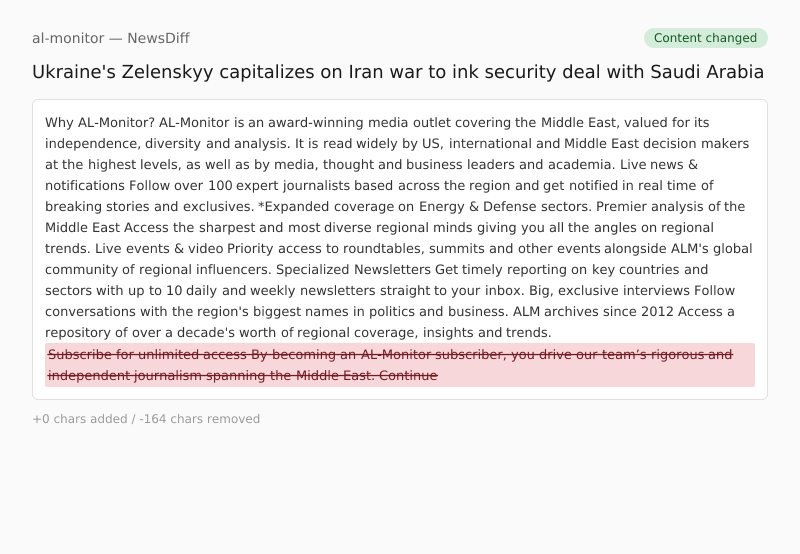Click the struck-through "Continue" text
Image resolution: width=800 pixels, height=554 pixels.
click(408, 375)
